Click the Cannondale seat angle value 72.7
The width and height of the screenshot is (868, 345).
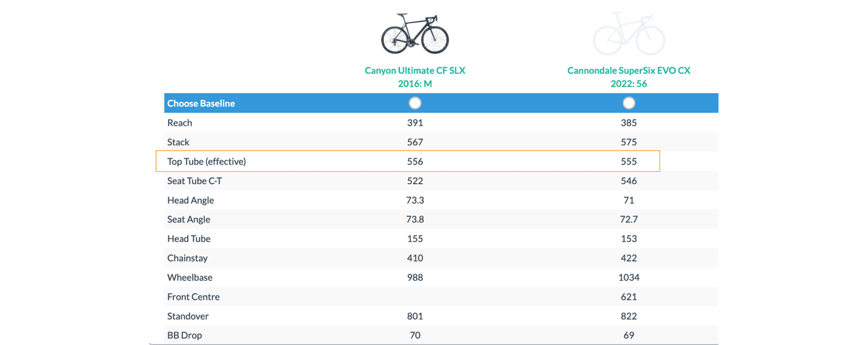tap(629, 219)
